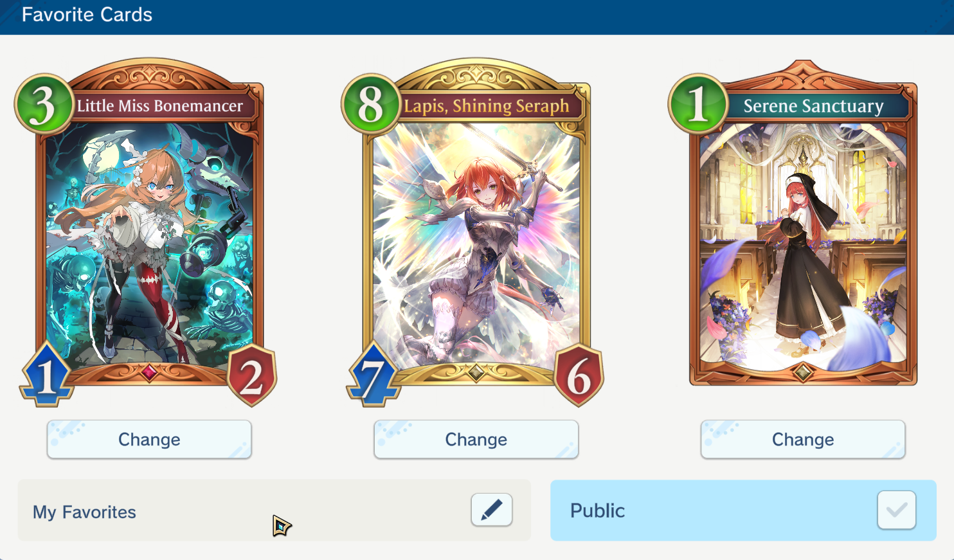This screenshot has width=954, height=560.
Task: Click the Public visibility panel label
Action: click(x=598, y=510)
